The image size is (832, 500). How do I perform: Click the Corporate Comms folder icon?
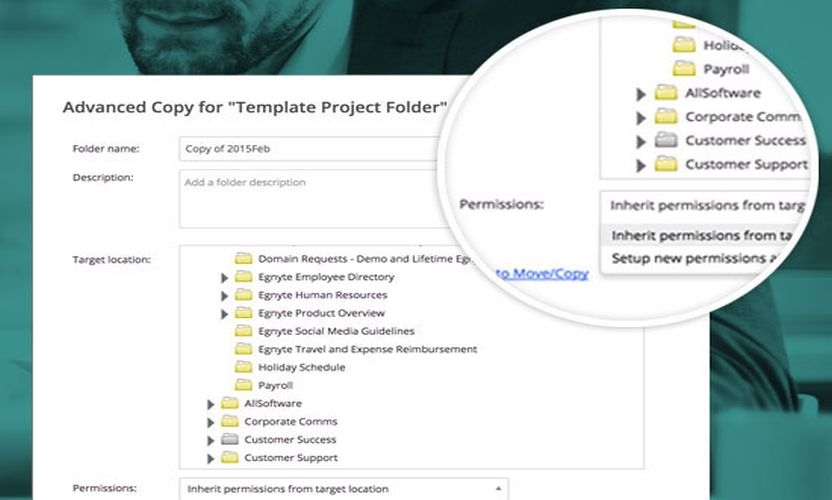point(229,421)
